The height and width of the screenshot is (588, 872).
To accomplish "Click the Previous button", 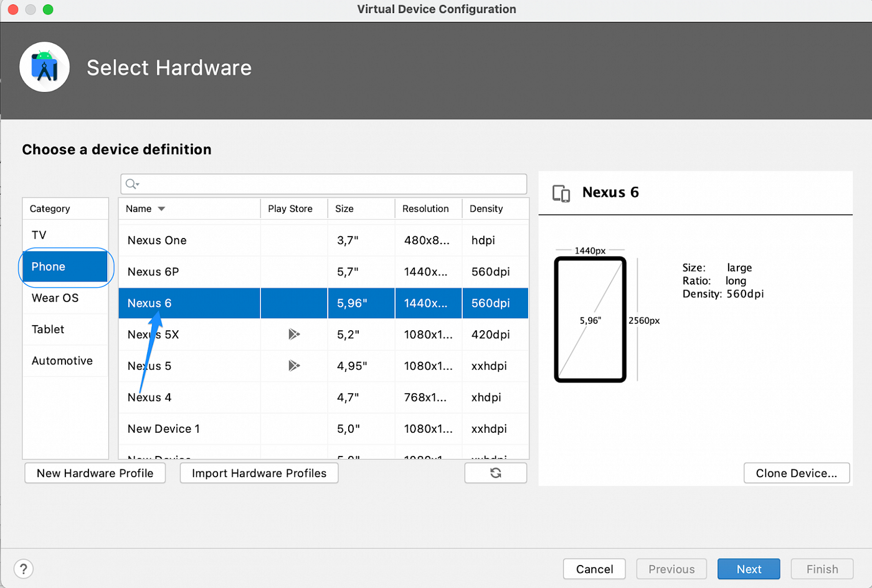I will 671,569.
